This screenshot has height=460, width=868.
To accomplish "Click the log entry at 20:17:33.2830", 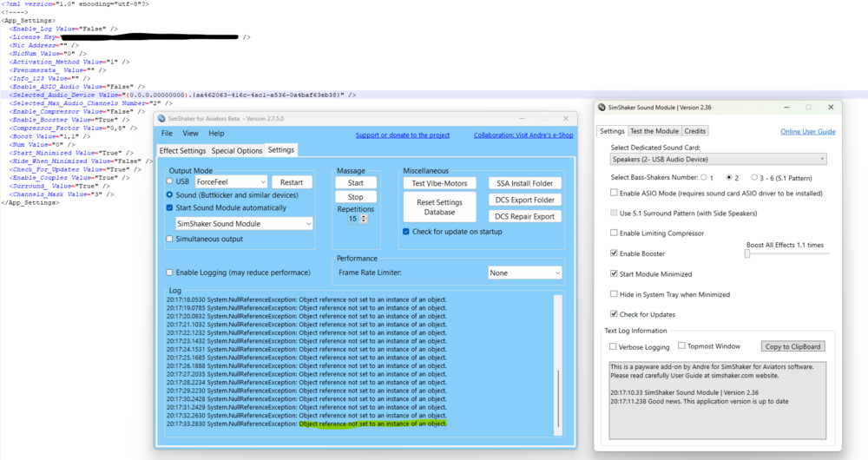I will (306, 424).
